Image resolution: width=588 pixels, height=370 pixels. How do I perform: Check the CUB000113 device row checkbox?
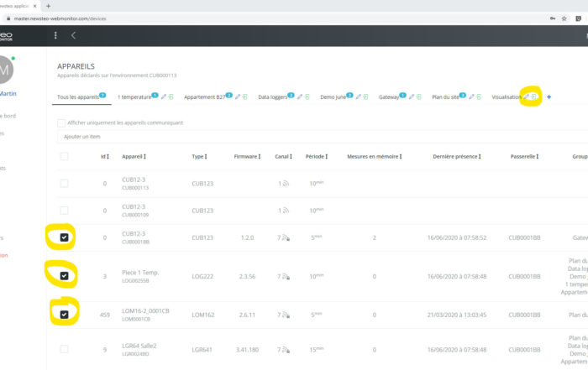tap(64, 184)
